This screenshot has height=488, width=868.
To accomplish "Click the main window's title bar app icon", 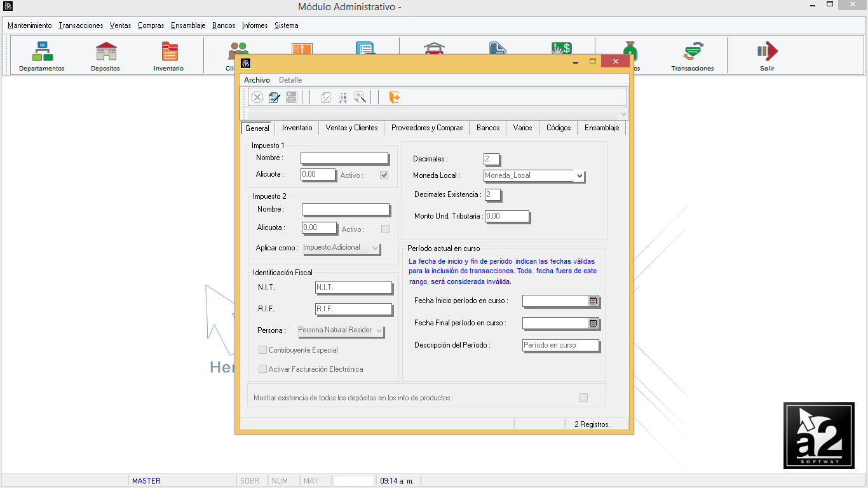I will coord(8,6).
